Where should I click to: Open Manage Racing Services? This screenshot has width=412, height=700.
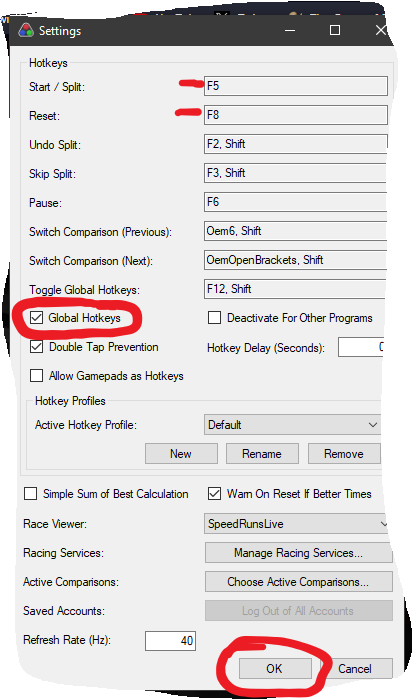click(x=299, y=553)
